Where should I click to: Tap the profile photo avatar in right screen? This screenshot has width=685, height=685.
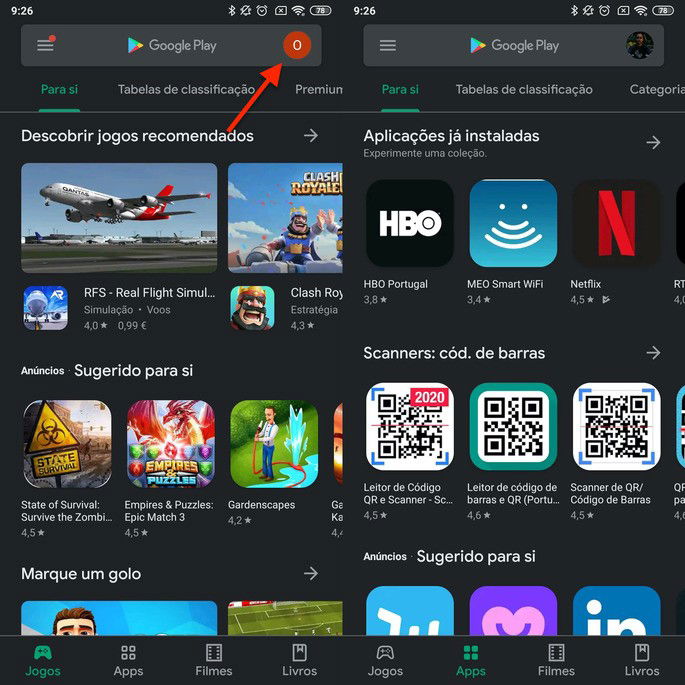click(640, 45)
